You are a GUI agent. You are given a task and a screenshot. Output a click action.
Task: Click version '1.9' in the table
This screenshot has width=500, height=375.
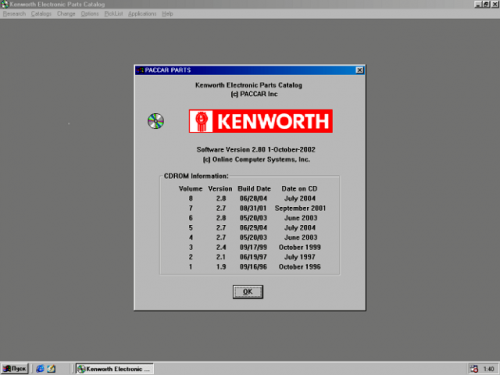click(221, 267)
